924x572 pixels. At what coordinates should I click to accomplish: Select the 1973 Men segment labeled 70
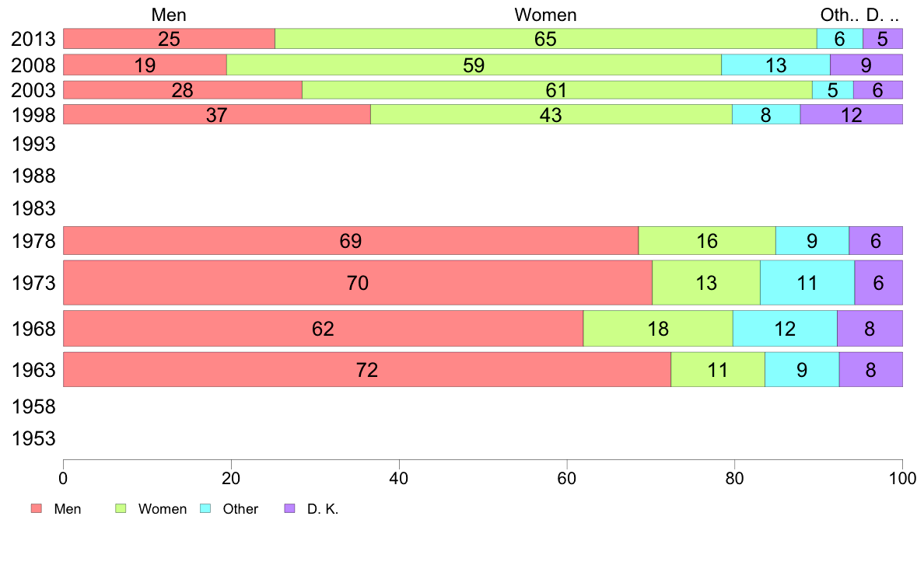[357, 283]
